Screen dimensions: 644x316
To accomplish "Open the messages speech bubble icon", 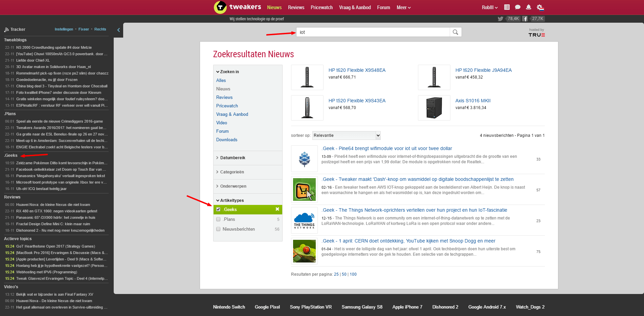I will [x=518, y=7].
